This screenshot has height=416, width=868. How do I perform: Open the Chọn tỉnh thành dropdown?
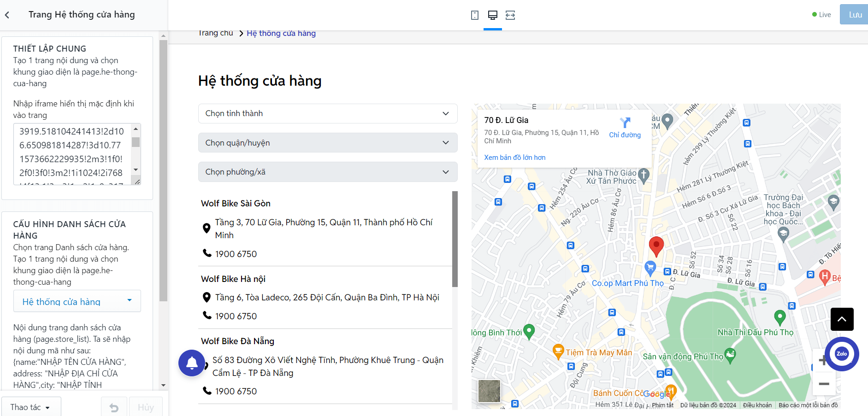(328, 114)
